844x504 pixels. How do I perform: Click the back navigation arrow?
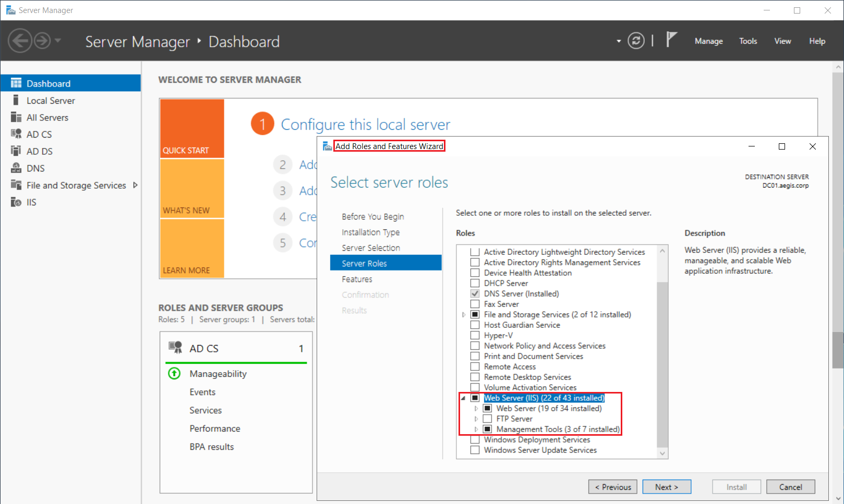[x=20, y=40]
